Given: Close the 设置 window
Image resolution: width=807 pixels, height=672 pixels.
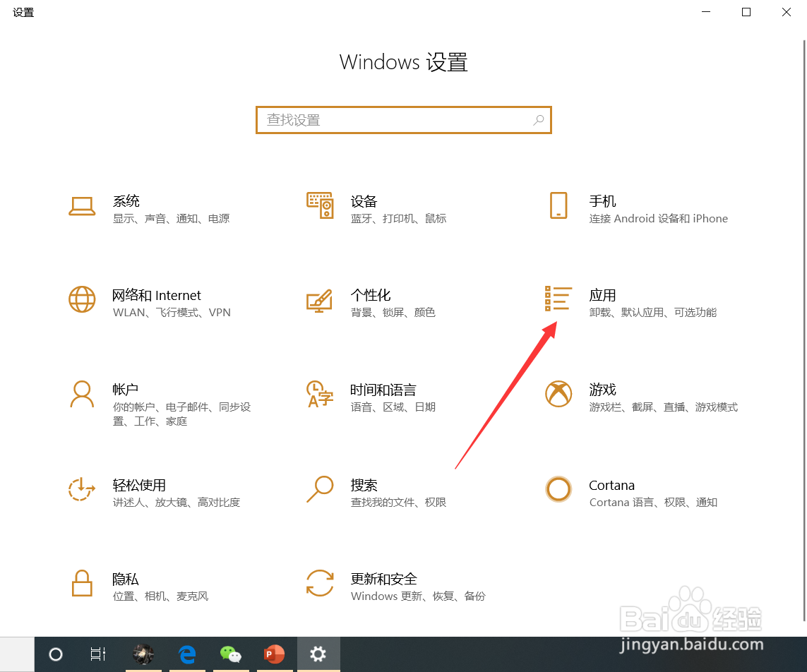Looking at the screenshot, I should [787, 12].
